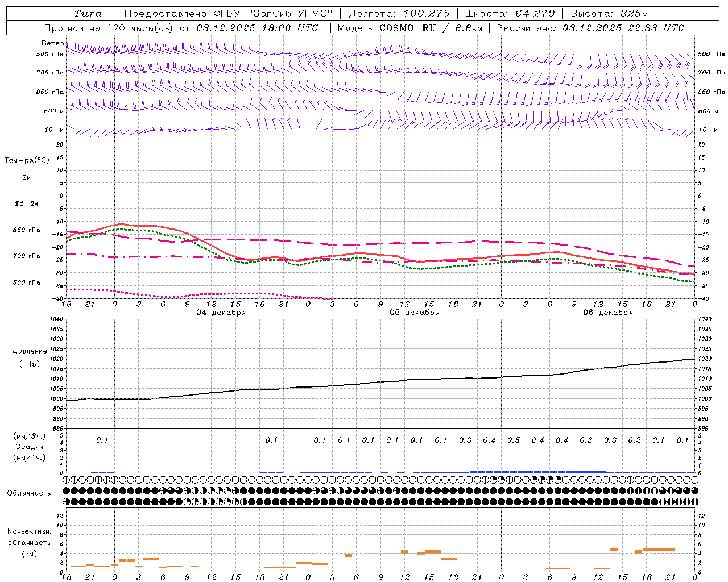This screenshot has width=728, height=582.
Task: Click the 0.2 precipitation value
Action: 635,440
